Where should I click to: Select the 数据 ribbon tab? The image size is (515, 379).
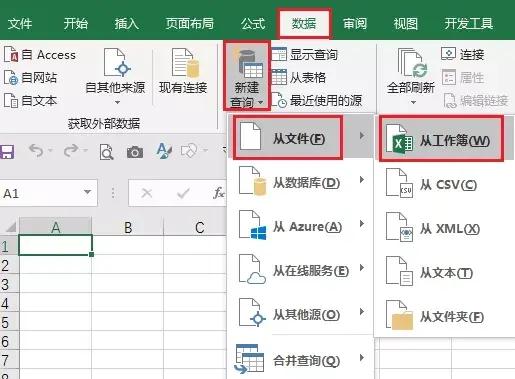(304, 23)
